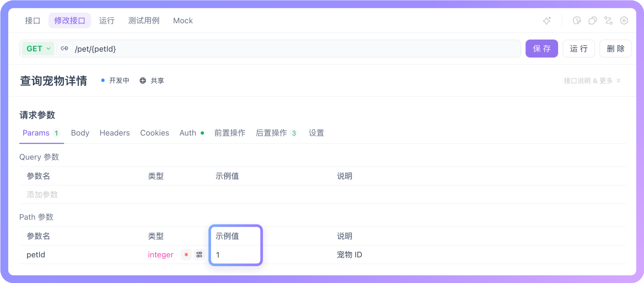Image resolution: width=644 pixels, height=283 pixels.
Task: Click the link icon beside the URL
Action: [x=64, y=48]
